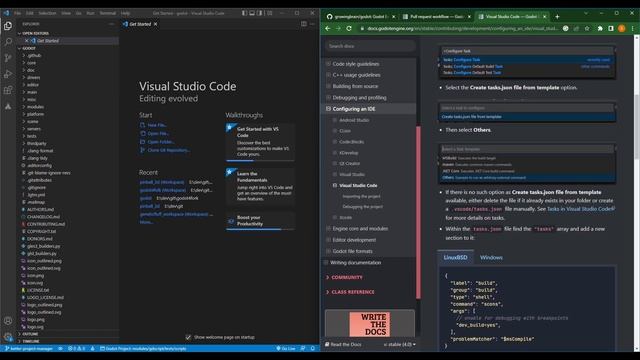
Task: Click the browser address bar URL
Action: click(462, 29)
